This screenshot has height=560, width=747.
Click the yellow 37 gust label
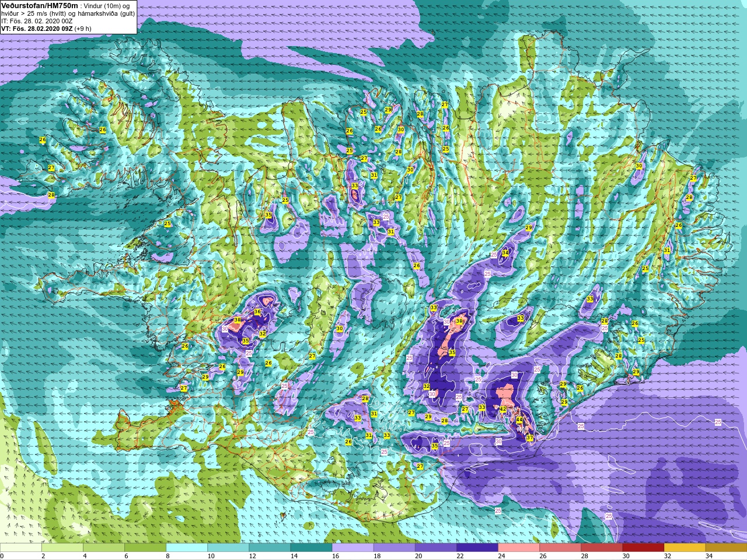[530, 438]
